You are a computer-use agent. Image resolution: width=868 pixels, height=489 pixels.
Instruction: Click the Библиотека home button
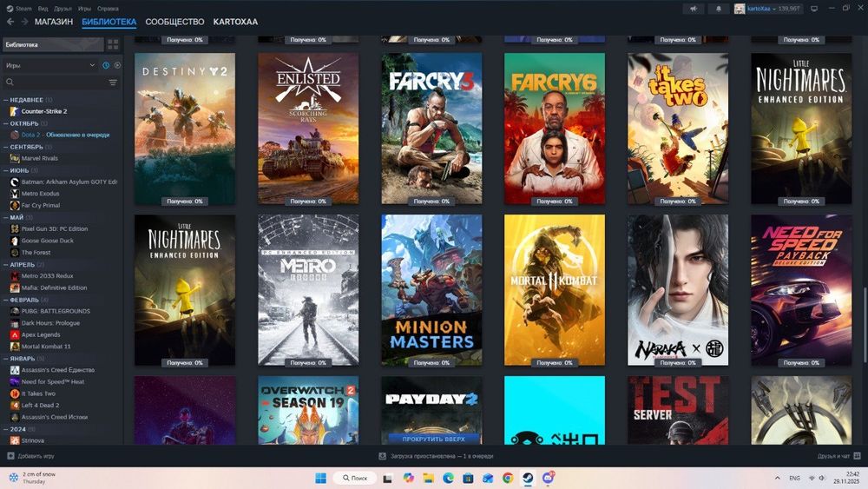[x=53, y=45]
